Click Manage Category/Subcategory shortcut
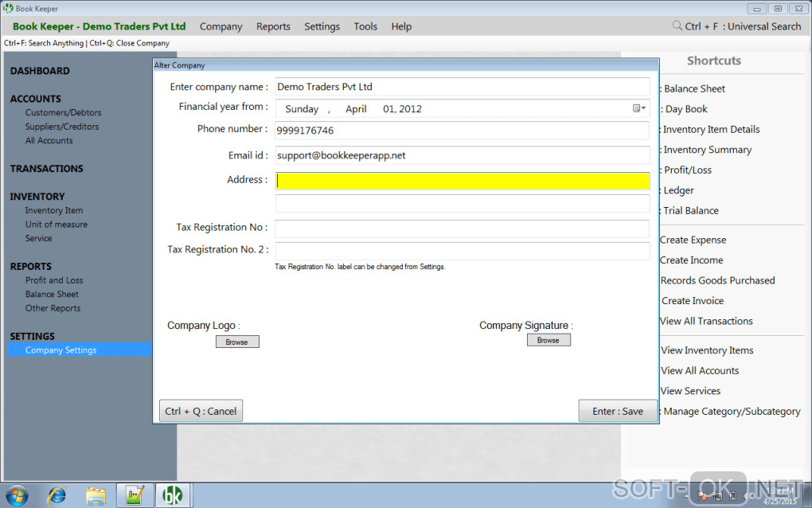This screenshot has width=812, height=508. pos(732,411)
